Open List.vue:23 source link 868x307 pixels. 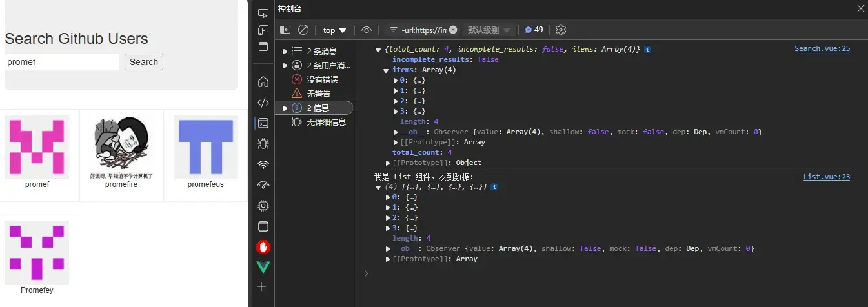point(827,177)
